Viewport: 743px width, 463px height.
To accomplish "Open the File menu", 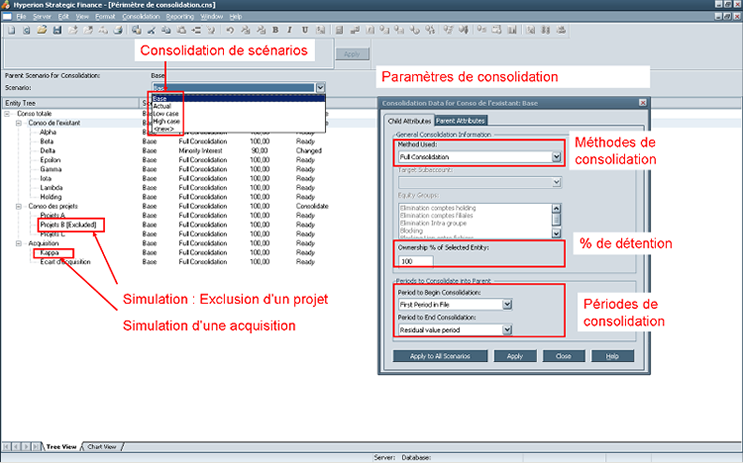I will pos(21,17).
